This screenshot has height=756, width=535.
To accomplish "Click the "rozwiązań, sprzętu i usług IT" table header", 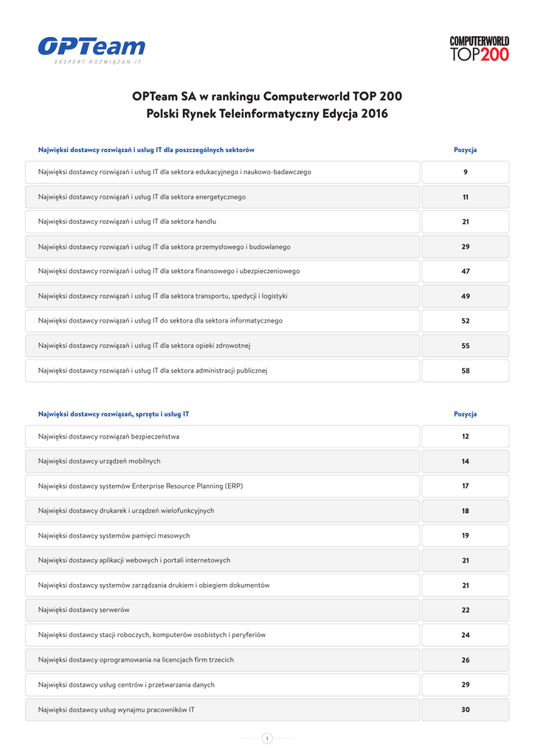I will 114,414.
